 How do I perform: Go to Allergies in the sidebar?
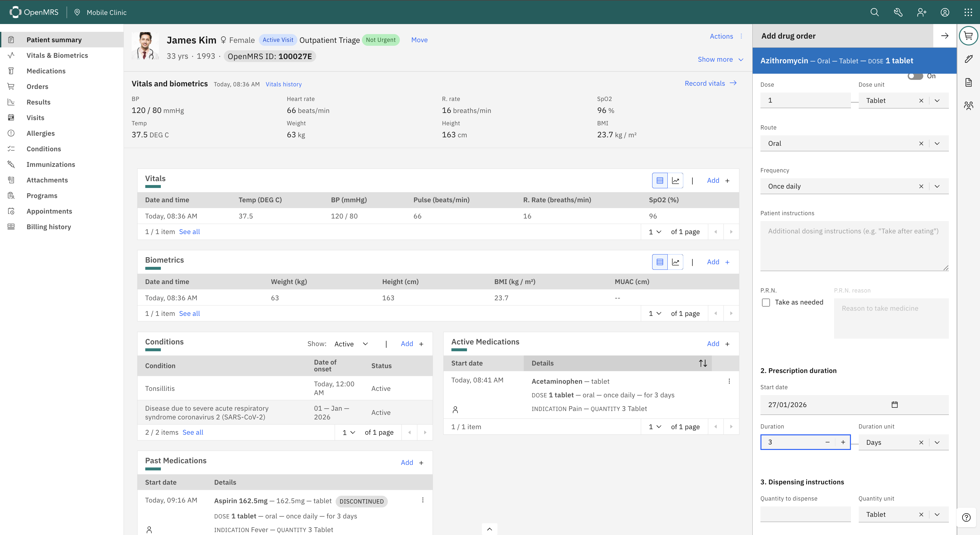coord(40,133)
